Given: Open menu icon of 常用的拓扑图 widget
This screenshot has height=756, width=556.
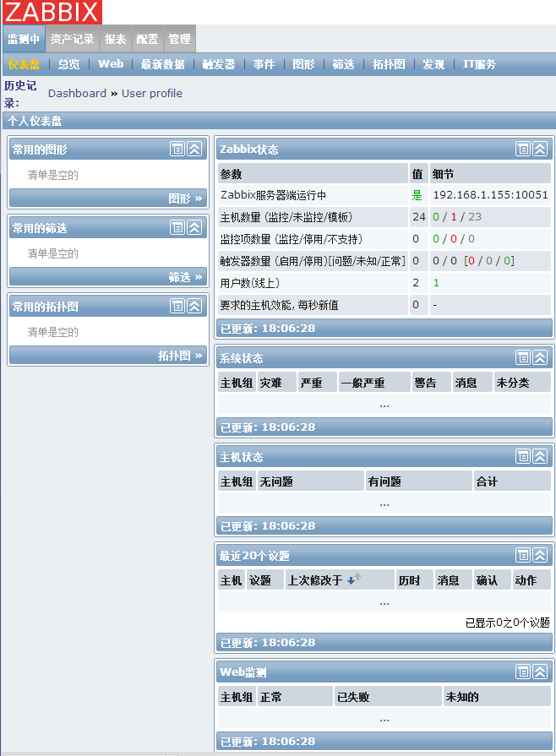Looking at the screenshot, I should coord(177,306).
